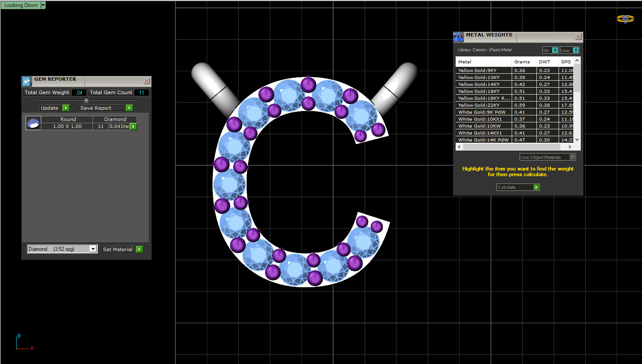Screen dimensions: 642x364
Task: Click the 1.00 X 1.00 gem size cell
Action: [67, 126]
